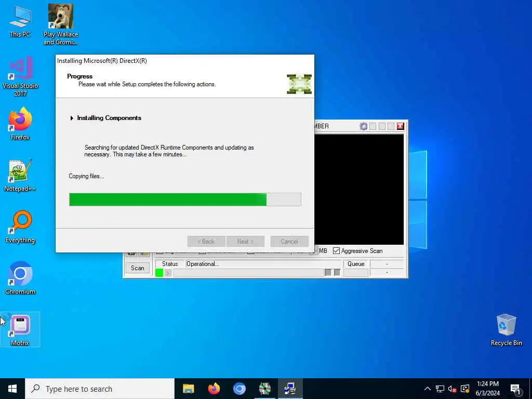This screenshot has width=532, height=399.
Task: Click the Copying files... status text
Action: pos(86,176)
